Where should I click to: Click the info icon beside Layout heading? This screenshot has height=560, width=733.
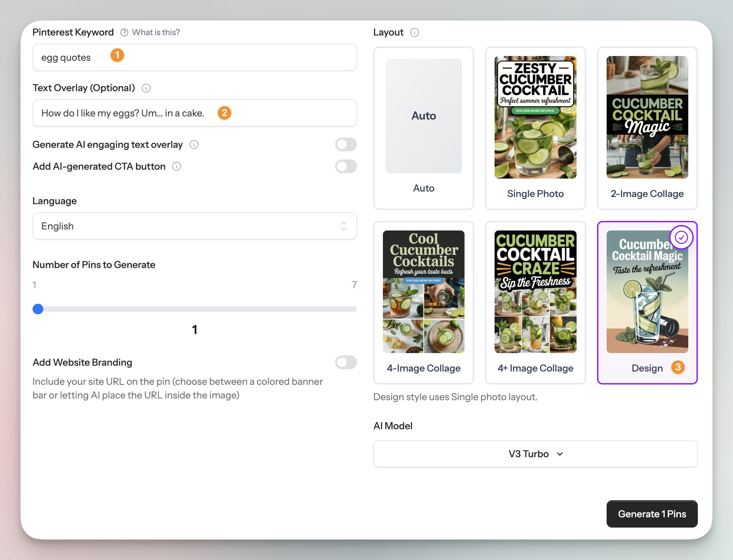pos(415,32)
